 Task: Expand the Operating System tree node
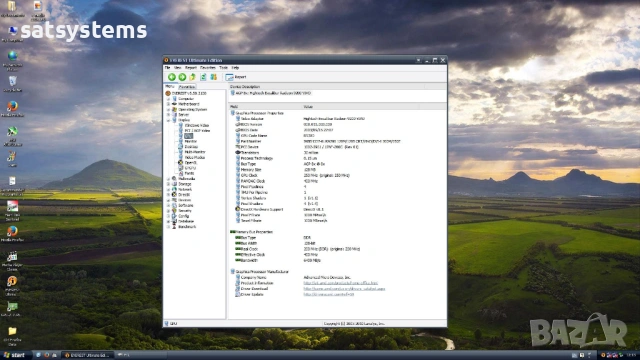pyautogui.click(x=168, y=109)
